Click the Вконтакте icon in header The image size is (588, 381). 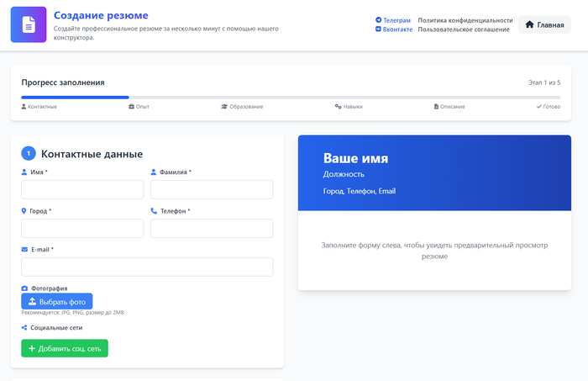[x=378, y=29]
